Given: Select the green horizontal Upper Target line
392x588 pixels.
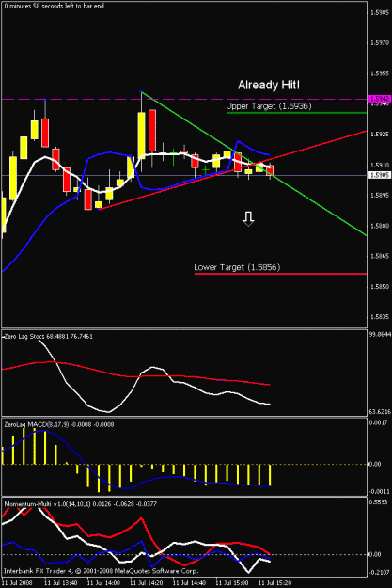Looking at the screenshot, I should pyautogui.click(x=296, y=113).
